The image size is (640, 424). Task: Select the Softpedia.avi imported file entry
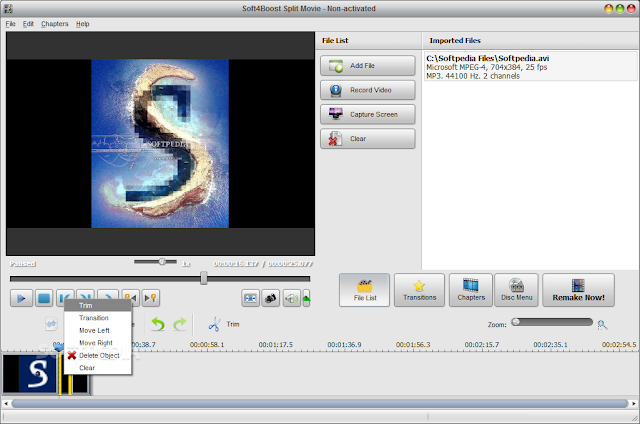pos(530,67)
